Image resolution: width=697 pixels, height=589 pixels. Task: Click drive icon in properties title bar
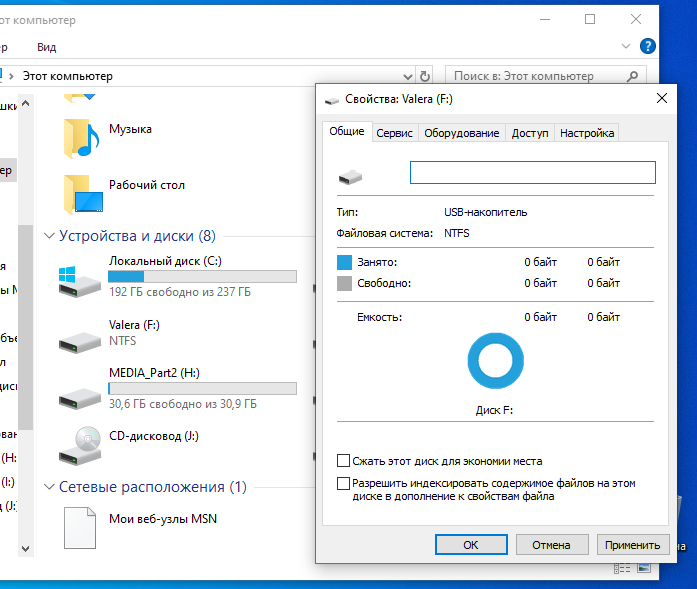click(332, 100)
